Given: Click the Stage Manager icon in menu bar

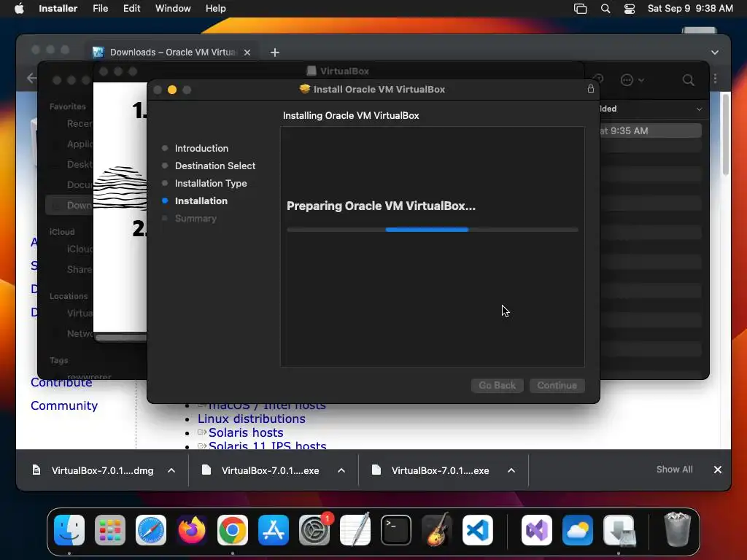Looking at the screenshot, I should tap(580, 9).
